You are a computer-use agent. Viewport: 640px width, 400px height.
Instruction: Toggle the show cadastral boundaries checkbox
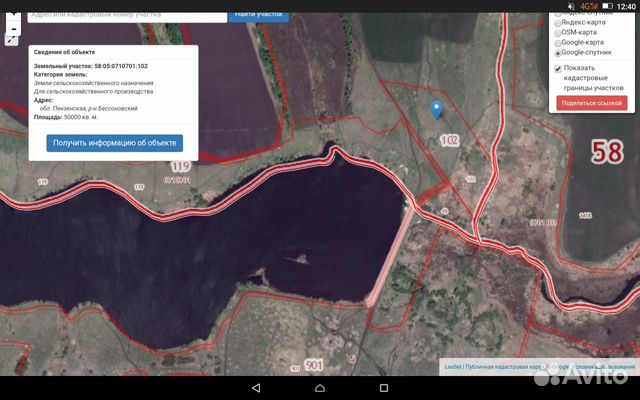tap(558, 69)
